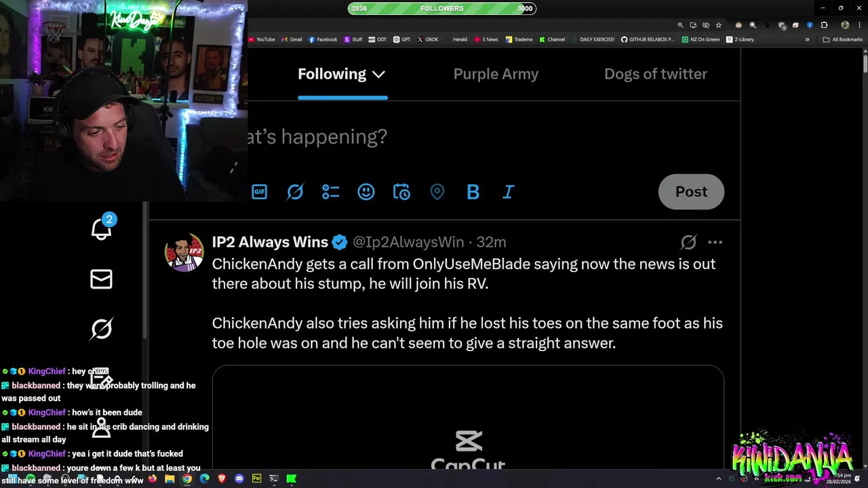The width and height of the screenshot is (868, 488).
Task: Add a poll to the post
Action: [x=330, y=192]
